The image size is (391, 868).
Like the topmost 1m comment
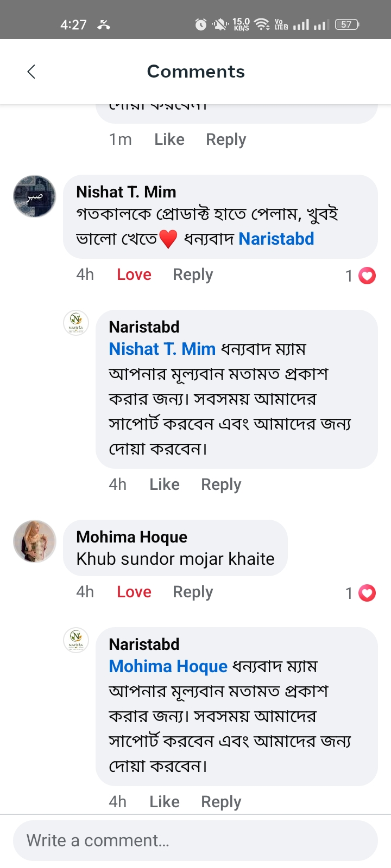pos(169,139)
